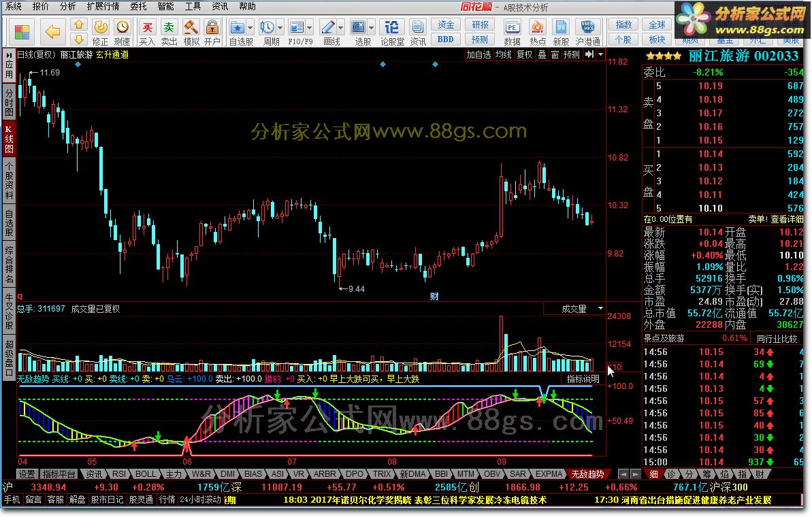Click the BBD button
Viewport: 812px width, 517px height.
tap(445, 39)
